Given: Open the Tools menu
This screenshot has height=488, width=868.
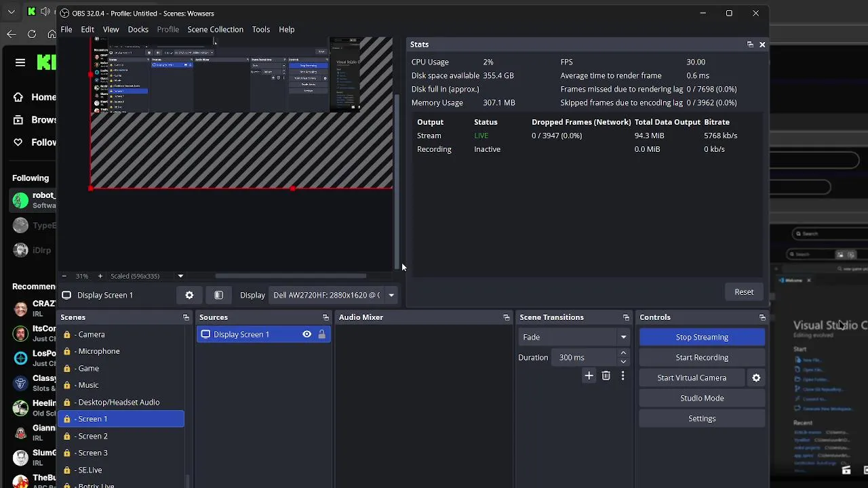Looking at the screenshot, I should [x=261, y=29].
